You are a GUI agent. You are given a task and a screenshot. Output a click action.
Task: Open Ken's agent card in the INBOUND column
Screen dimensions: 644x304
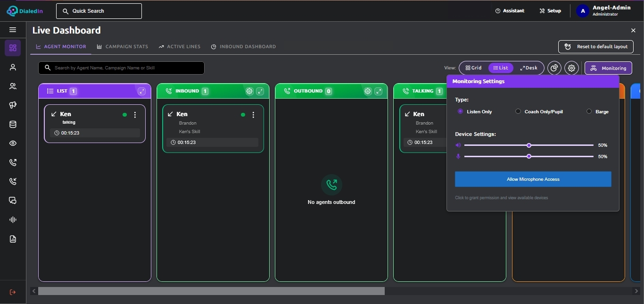coord(213,128)
